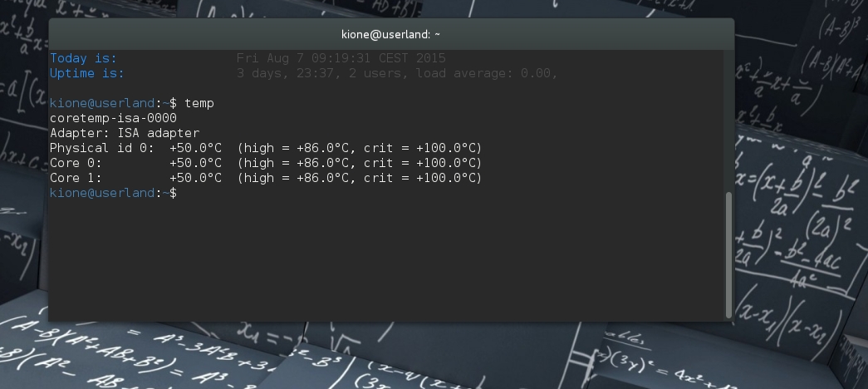Click the uptime value starting '3 days, 23:37'
This screenshot has height=389, width=868.
point(396,73)
